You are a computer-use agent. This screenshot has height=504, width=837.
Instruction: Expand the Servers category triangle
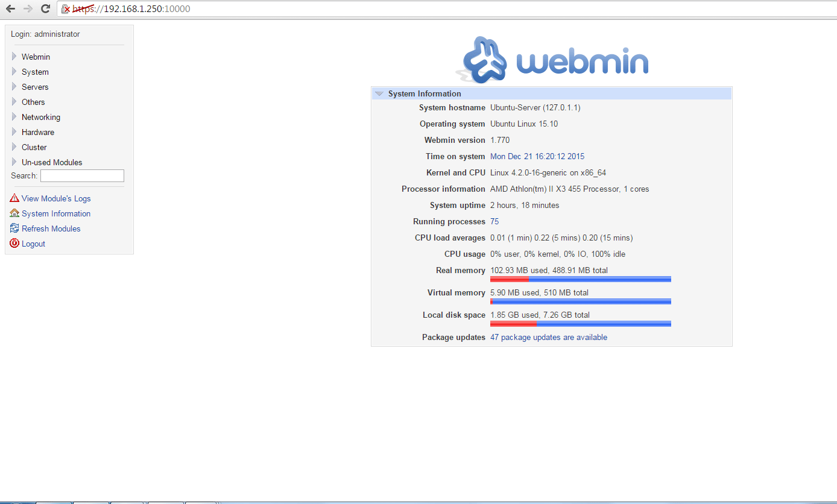coord(14,87)
